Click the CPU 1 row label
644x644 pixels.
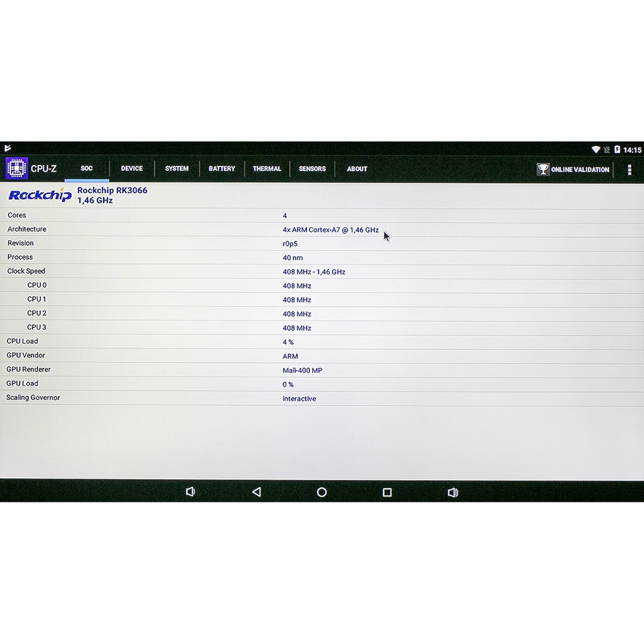tap(36, 299)
